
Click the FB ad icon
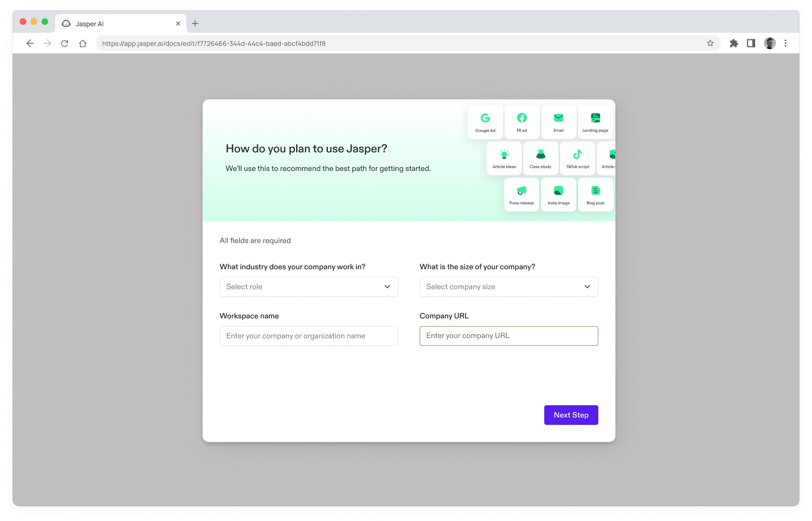521,121
